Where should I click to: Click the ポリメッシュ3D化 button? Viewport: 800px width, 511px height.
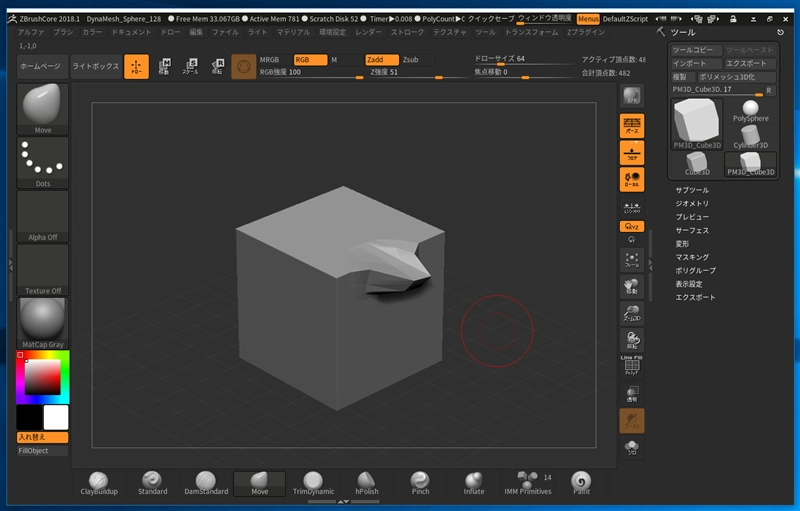tap(736, 77)
